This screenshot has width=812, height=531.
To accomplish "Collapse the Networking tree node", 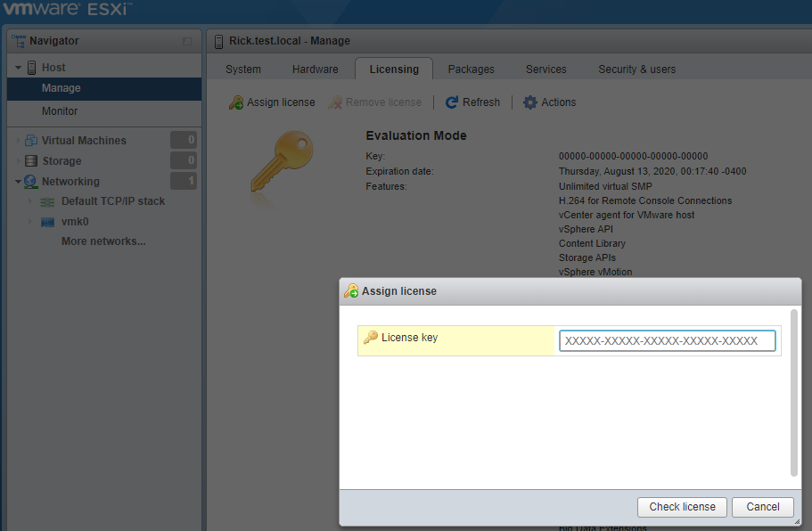I will pos(18,182).
